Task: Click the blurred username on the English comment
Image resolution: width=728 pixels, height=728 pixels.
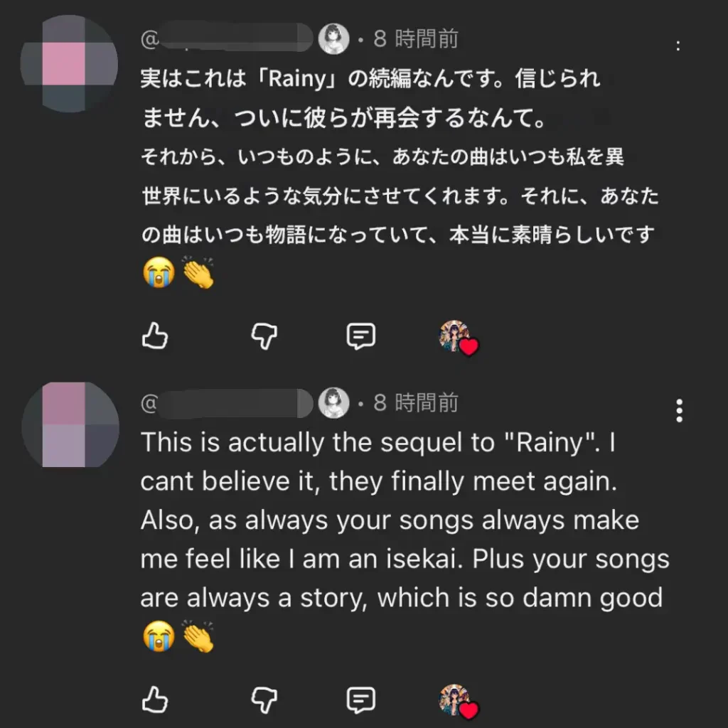Action: coord(227,403)
